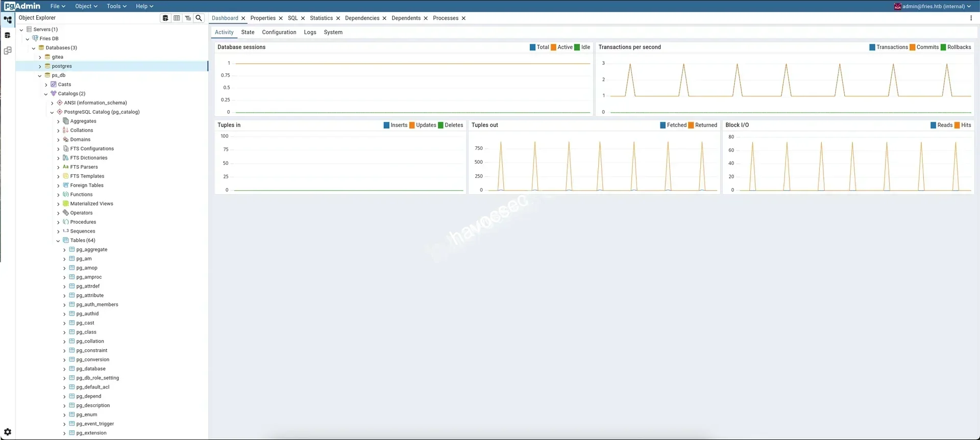Open Schema Diff workspace in left sidebar
The width and height of the screenshot is (980, 440).
[x=8, y=50]
